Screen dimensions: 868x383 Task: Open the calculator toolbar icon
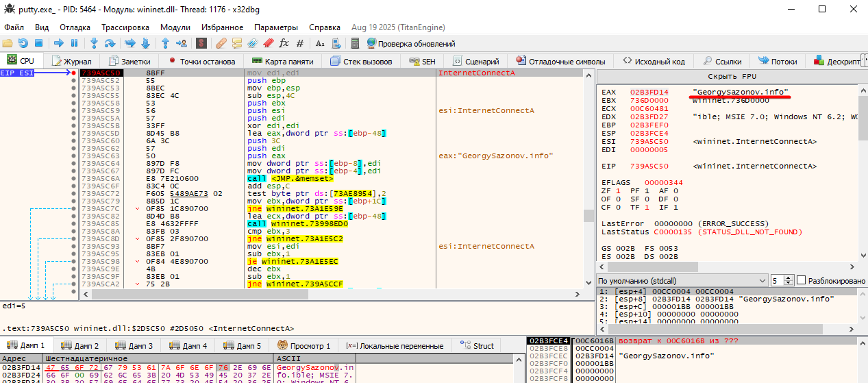pyautogui.click(x=355, y=43)
